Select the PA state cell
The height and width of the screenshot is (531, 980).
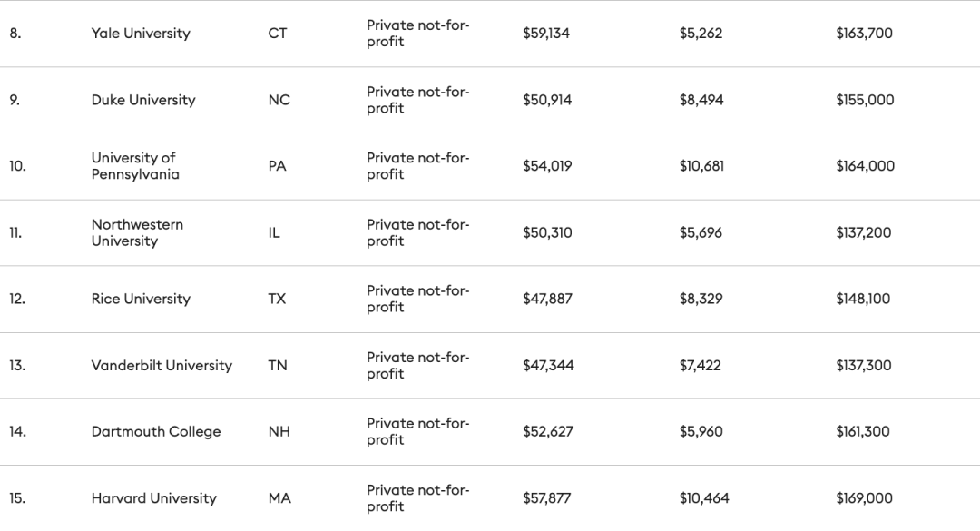(x=277, y=166)
